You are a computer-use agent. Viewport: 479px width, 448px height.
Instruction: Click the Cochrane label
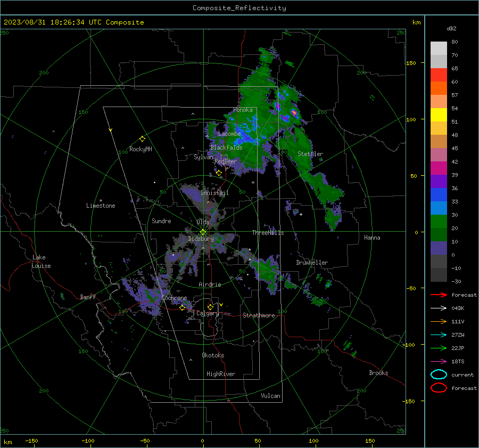[174, 298]
